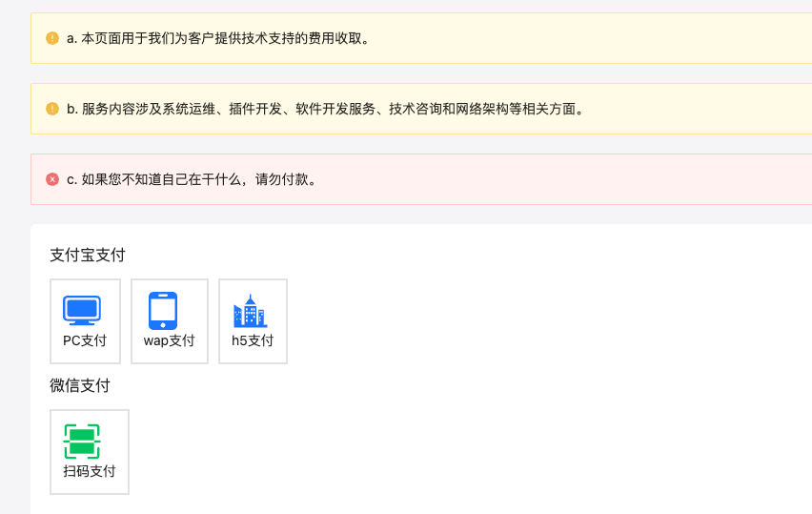Choose the wap支付 phone icon
This screenshot has width=812, height=514.
pyautogui.click(x=163, y=310)
